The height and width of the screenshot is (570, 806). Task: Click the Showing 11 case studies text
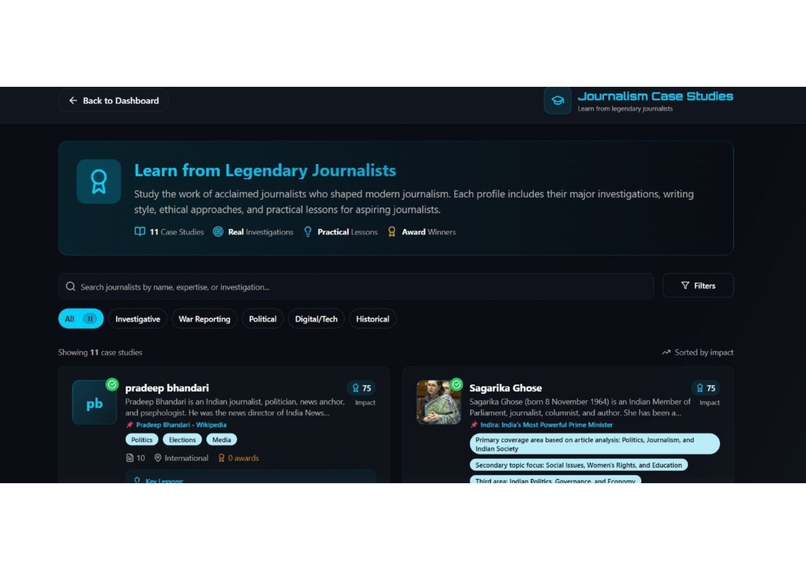point(100,352)
